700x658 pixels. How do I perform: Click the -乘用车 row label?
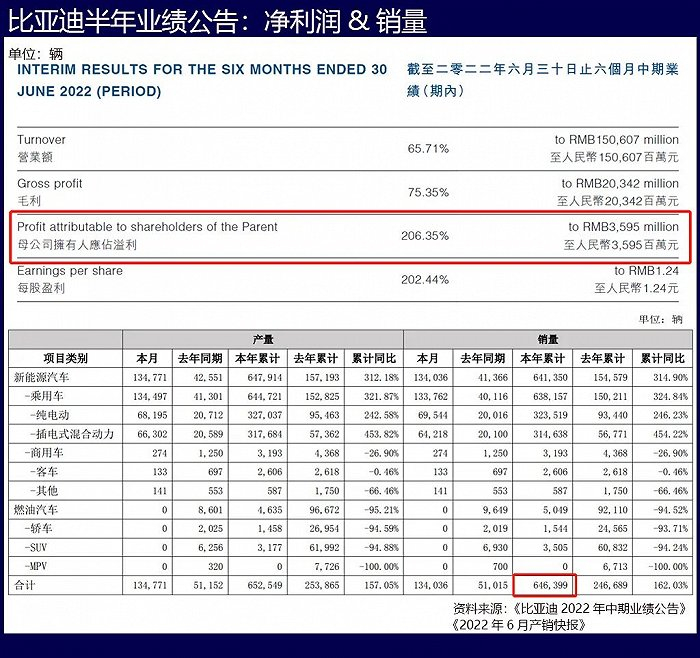point(44,396)
